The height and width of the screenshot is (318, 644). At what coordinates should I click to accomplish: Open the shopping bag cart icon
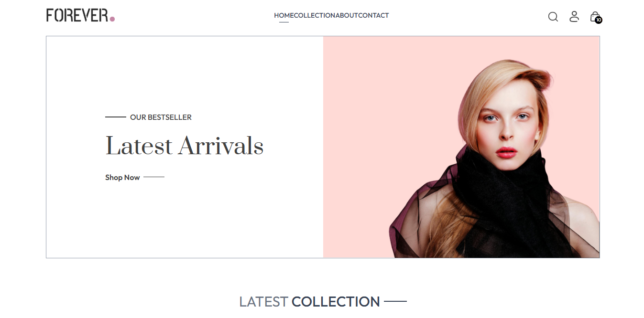595,16
